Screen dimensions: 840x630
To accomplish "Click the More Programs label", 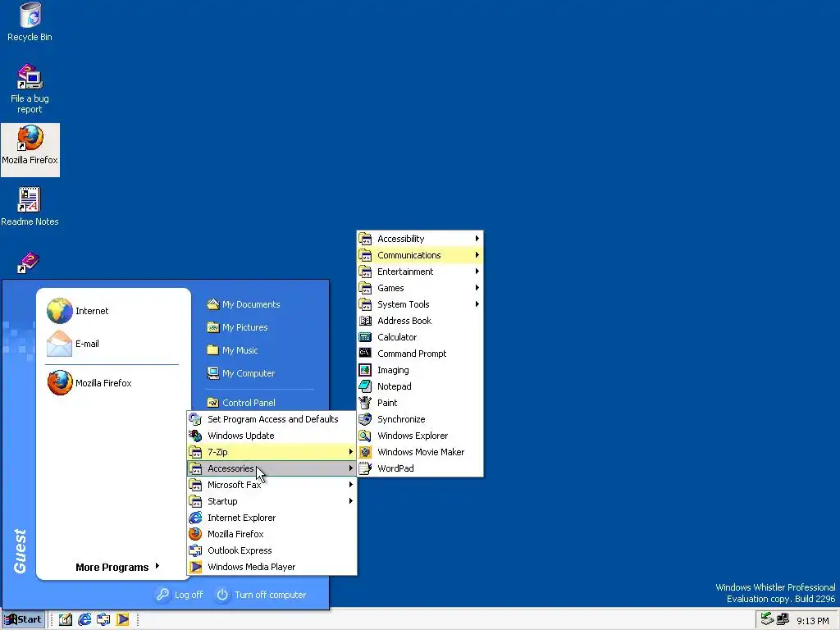I will coord(112,567).
